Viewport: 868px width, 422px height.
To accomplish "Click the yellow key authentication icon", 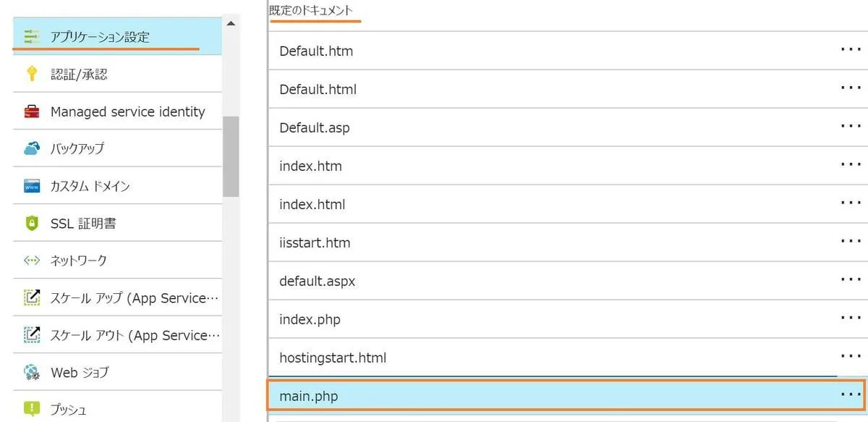I will pos(31,74).
